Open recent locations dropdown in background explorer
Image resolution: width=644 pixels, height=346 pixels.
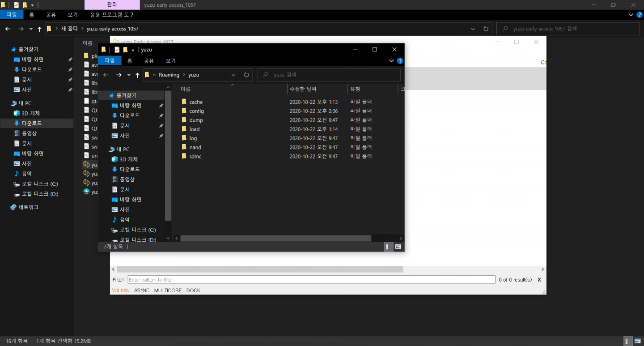point(31,29)
